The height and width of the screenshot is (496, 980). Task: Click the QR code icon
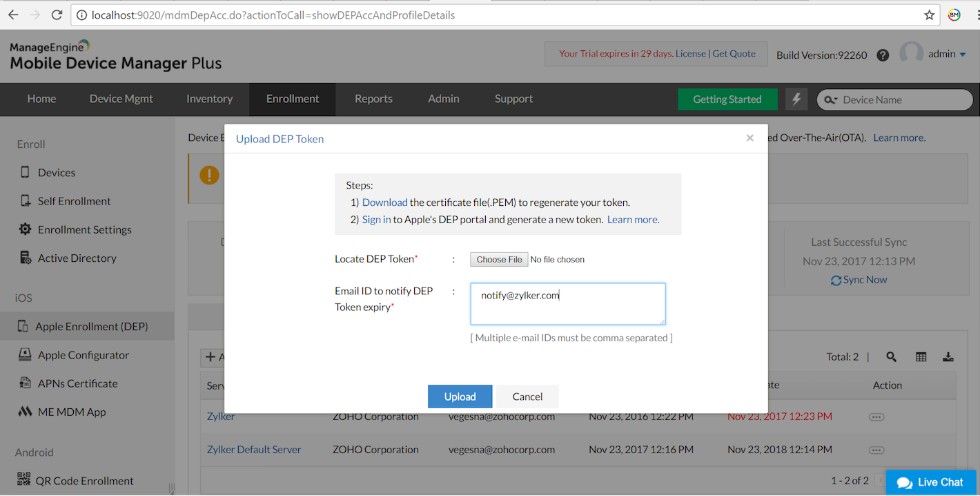coord(24,479)
